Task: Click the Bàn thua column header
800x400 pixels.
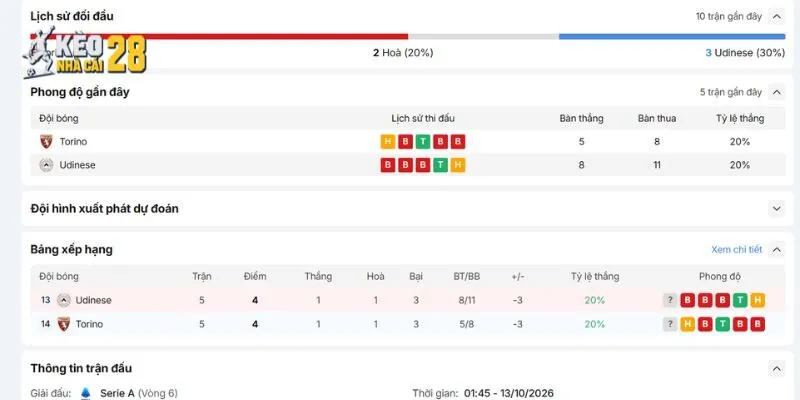Action: 657,118
